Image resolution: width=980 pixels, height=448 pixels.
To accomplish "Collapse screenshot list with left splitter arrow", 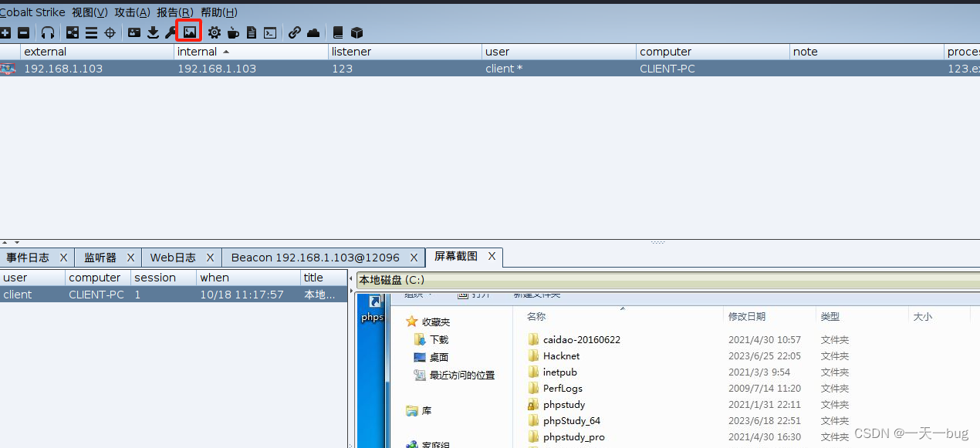I will [351, 278].
